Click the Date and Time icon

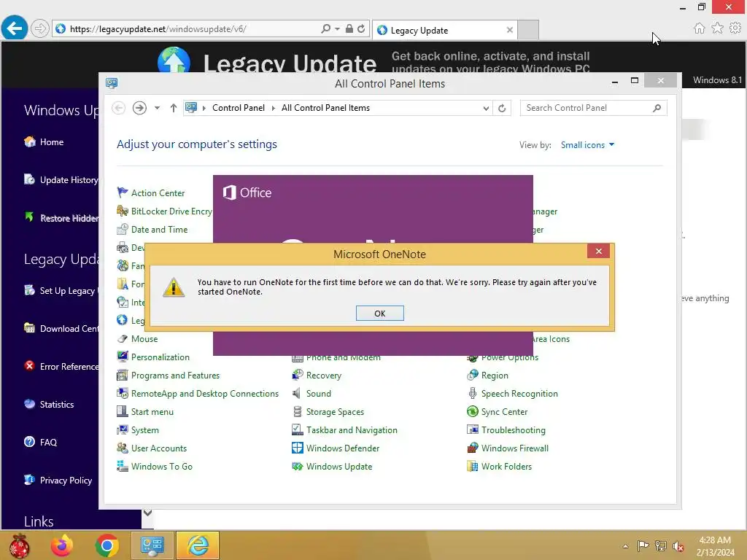[123, 229]
